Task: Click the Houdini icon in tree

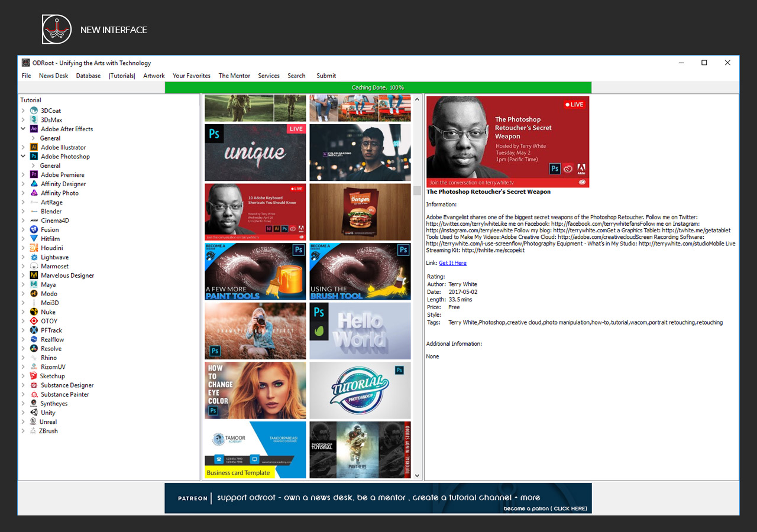Action: point(34,248)
